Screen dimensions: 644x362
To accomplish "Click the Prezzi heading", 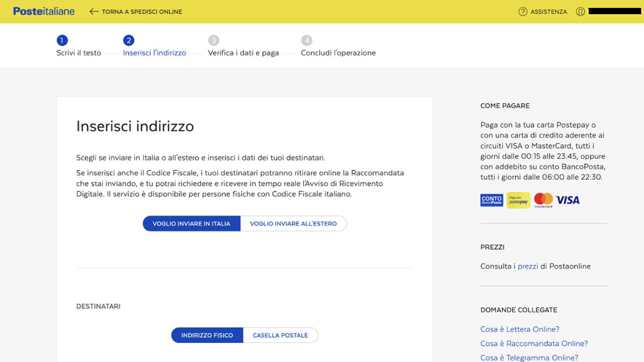I will click(492, 247).
